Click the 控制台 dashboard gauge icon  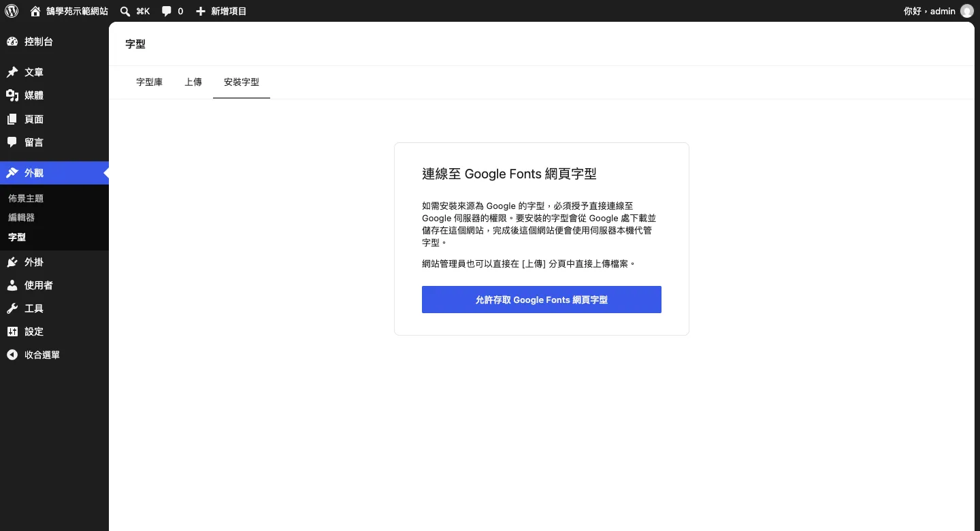(12, 42)
